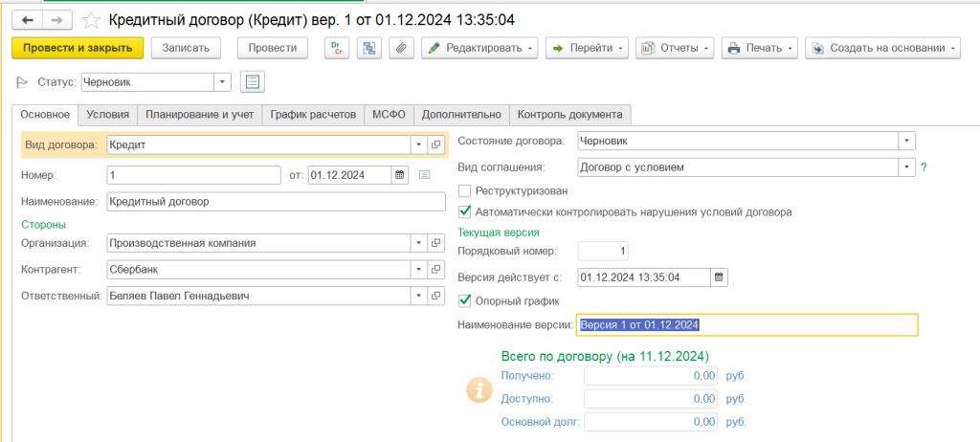
Task: Expand Вид договора dropdown arrow
Action: click(419, 144)
